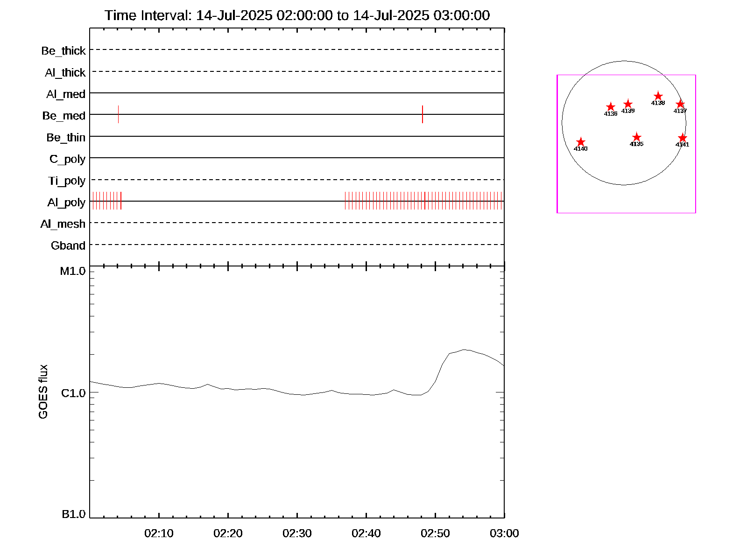Select the M1.0 flux axis label
747x560 pixels.
click(x=73, y=271)
